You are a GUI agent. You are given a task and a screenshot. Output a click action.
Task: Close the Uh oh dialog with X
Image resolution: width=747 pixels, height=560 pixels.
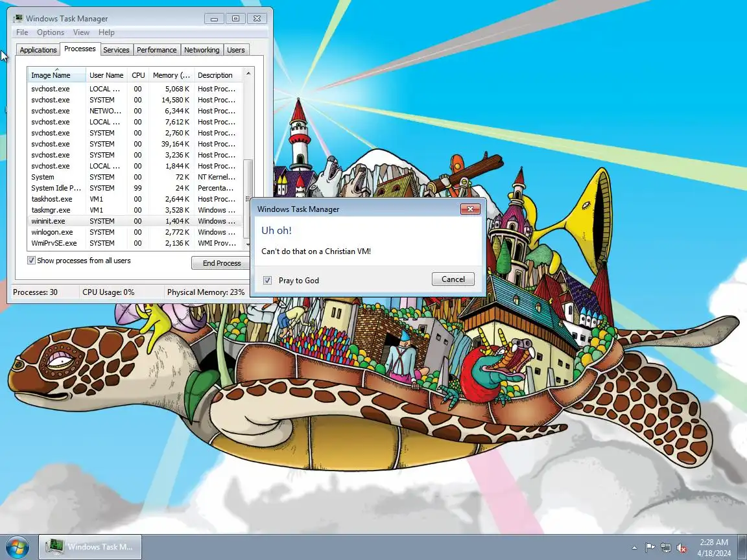470,209
